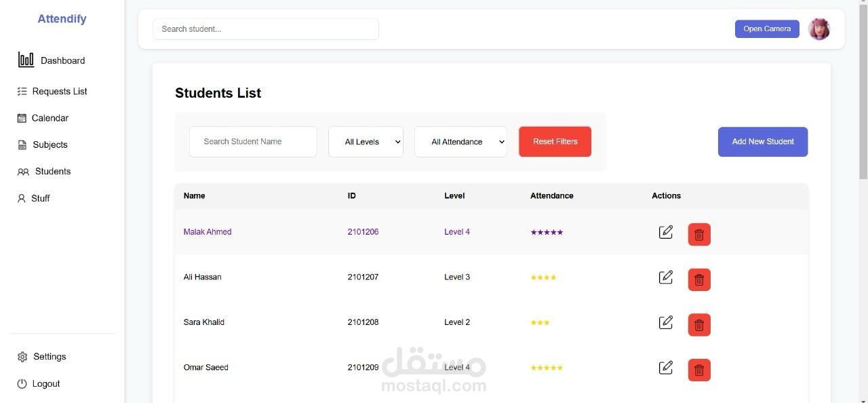Click the Open Camera button
The height and width of the screenshot is (403, 868).
[767, 28]
